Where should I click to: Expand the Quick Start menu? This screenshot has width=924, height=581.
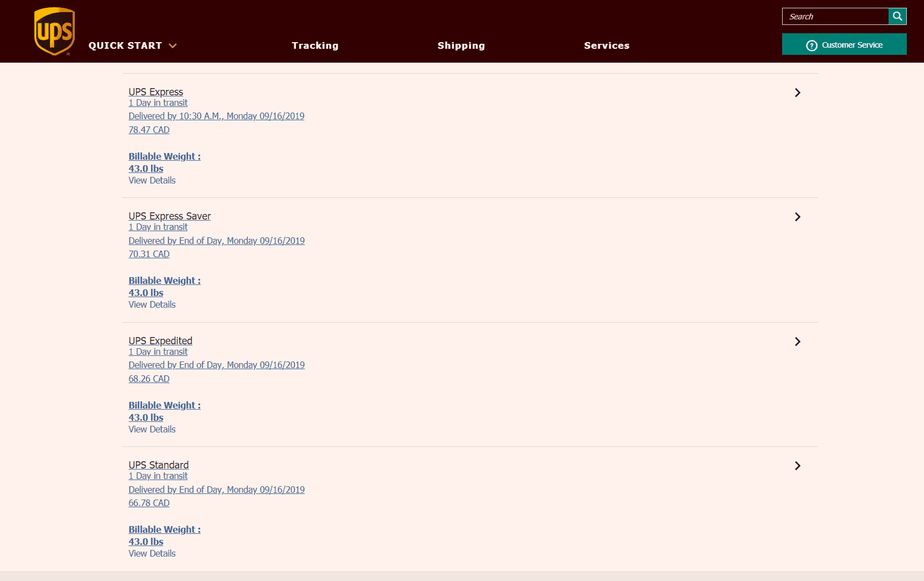[132, 45]
